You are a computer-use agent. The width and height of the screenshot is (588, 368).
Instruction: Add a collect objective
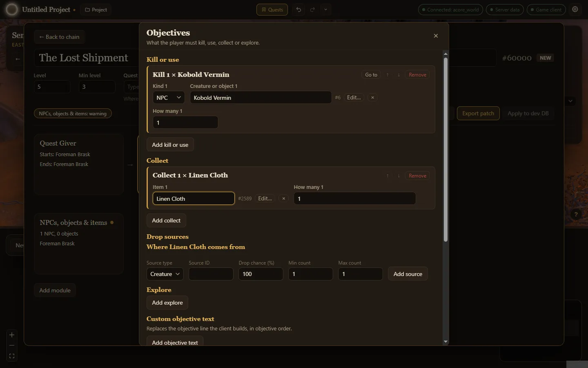(166, 220)
